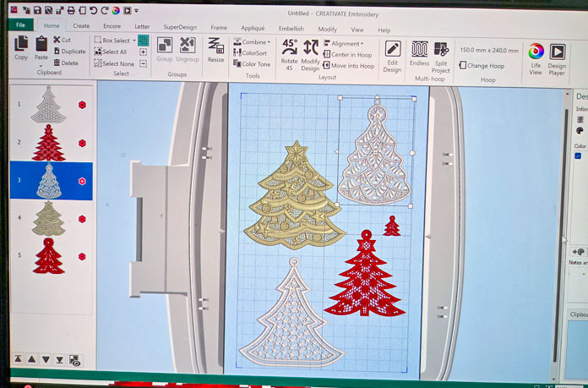Launch the Design Player
588x388 pixels.
[x=557, y=60]
